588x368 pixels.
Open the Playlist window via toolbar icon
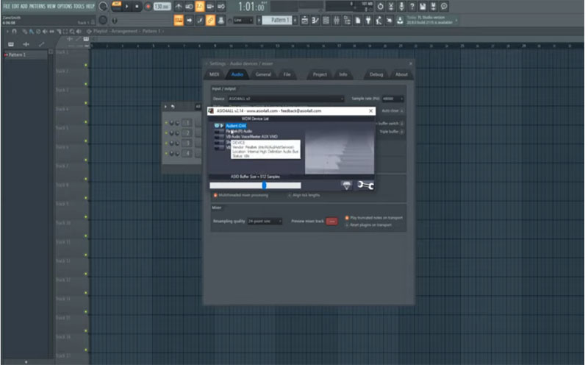[x=305, y=21]
